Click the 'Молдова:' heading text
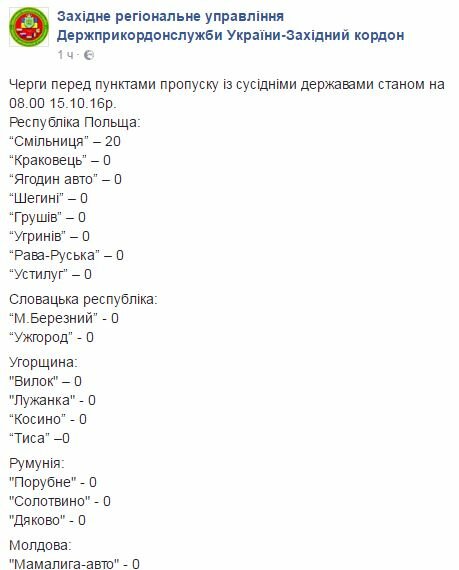Viewport: 459px width, 570px height. [x=40, y=545]
